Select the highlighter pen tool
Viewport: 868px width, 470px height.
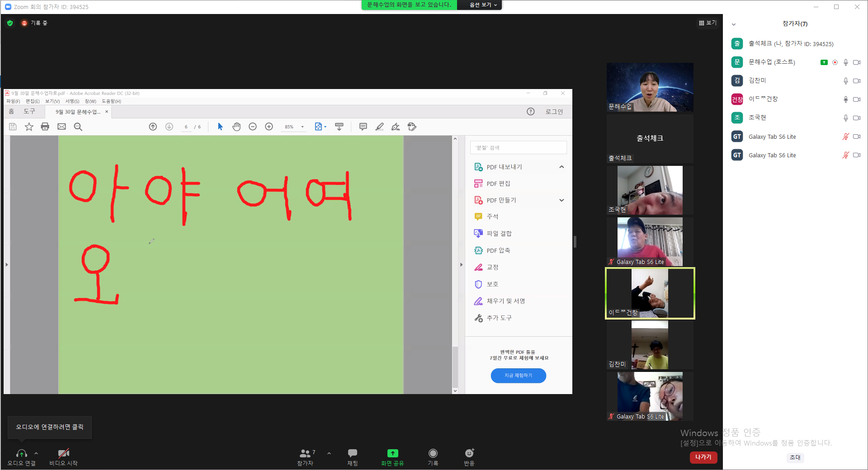[379, 127]
